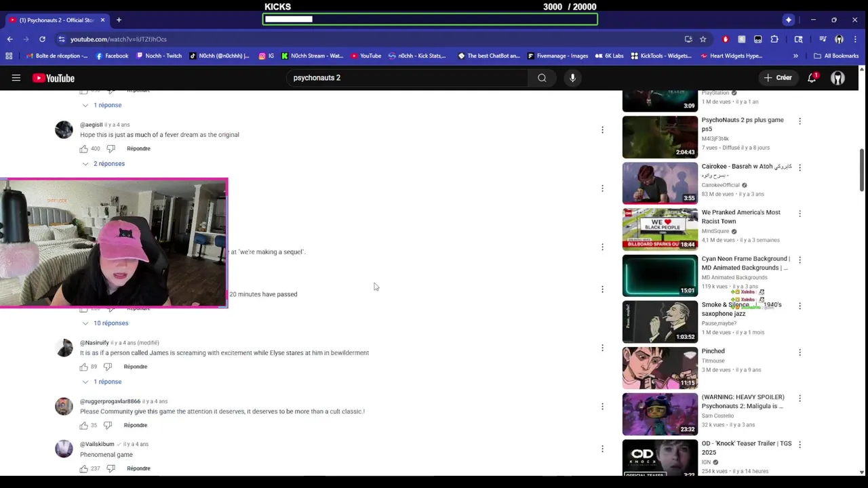Reply to the @Nasiruify comment
Screen dimensions: 868x488
click(136, 367)
